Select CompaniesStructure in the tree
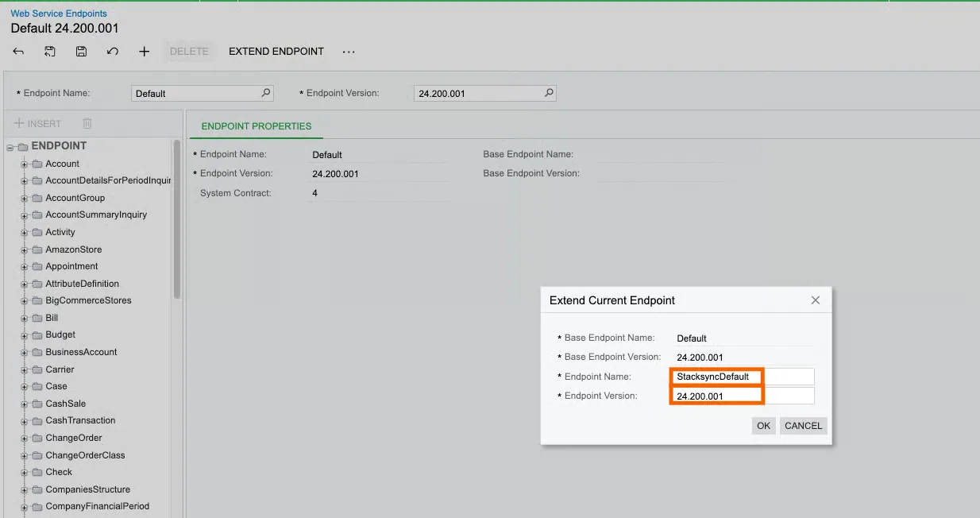Image resolution: width=980 pixels, height=518 pixels. (x=87, y=489)
